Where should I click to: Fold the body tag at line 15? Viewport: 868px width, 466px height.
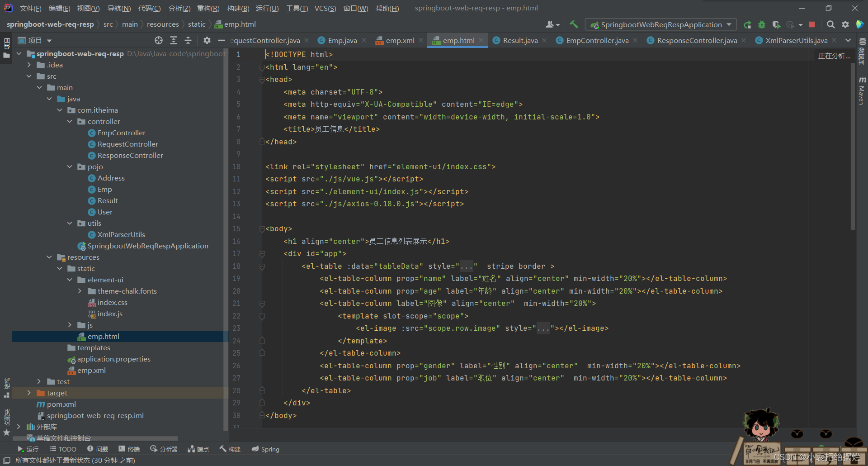point(262,229)
